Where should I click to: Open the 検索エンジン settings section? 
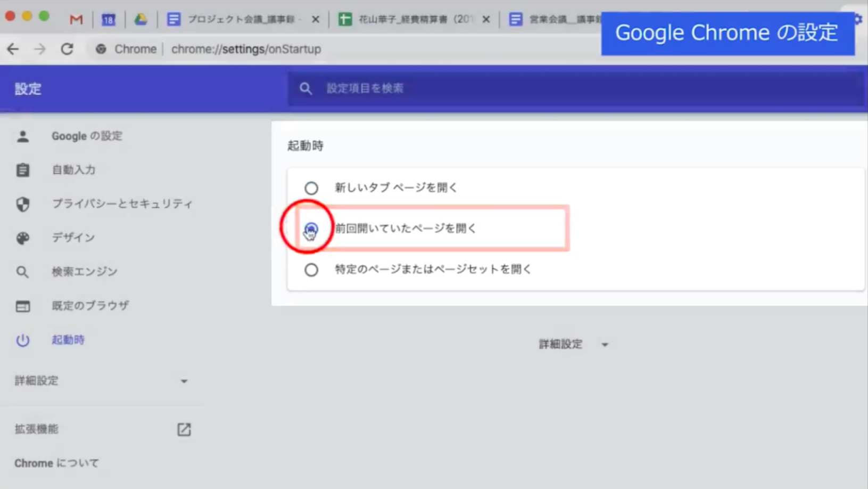(85, 272)
